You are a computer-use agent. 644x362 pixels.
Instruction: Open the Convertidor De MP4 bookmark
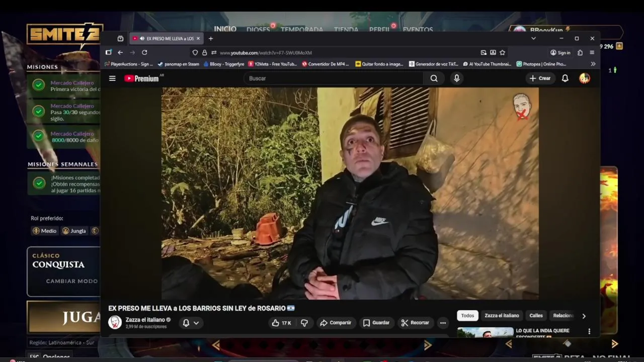click(326, 64)
